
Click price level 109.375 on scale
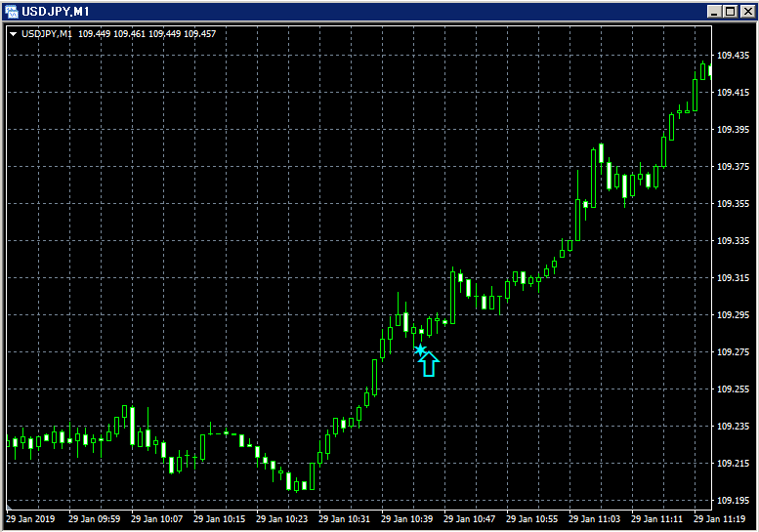click(x=733, y=166)
